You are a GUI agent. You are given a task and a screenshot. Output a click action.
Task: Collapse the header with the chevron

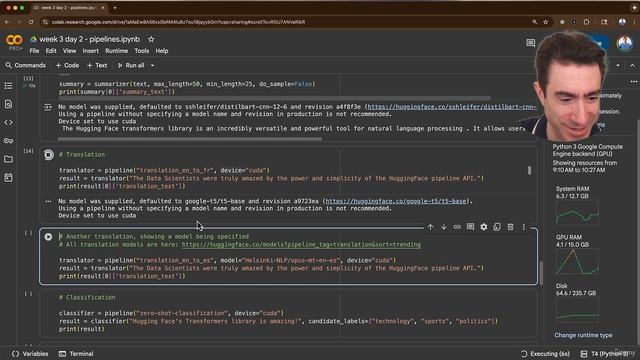(x=632, y=65)
